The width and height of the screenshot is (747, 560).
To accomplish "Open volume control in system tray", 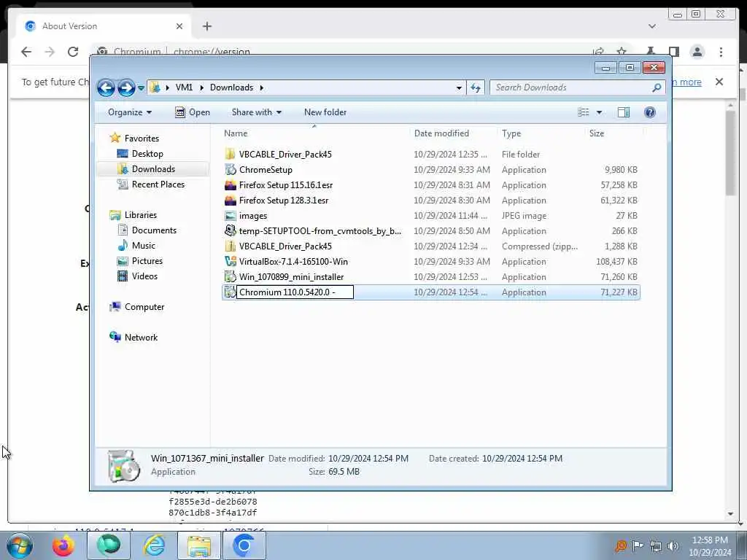I will coord(673,546).
